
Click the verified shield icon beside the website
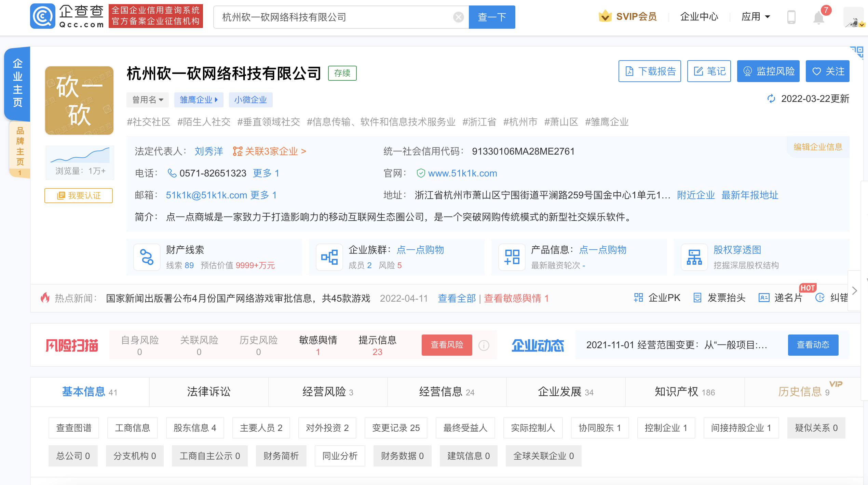pos(421,173)
